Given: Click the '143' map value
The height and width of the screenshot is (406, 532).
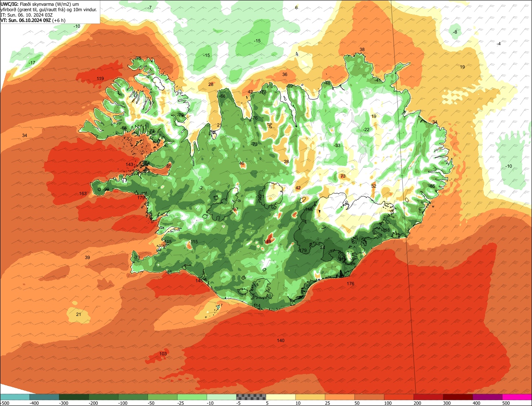Looking at the screenshot, I should tap(129, 165).
